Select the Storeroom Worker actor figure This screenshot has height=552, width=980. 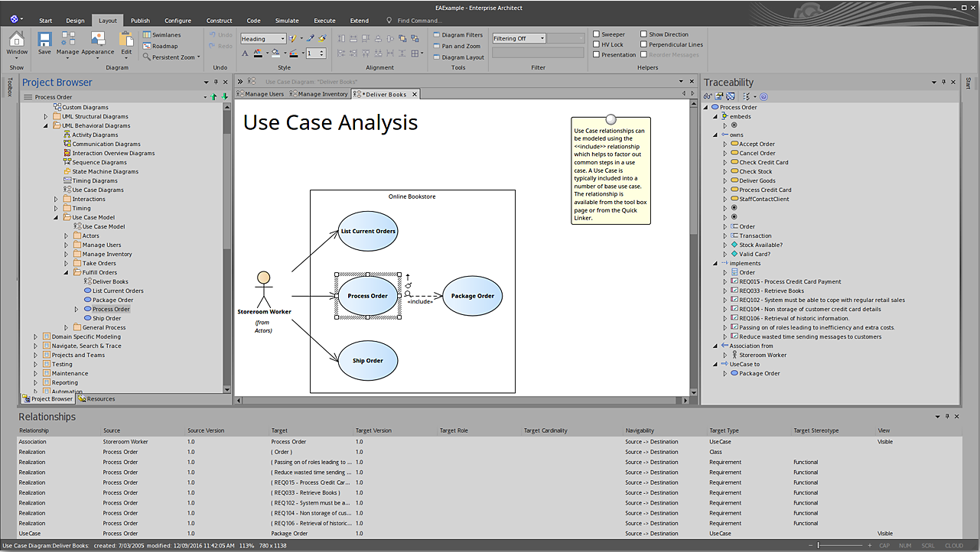[264, 288]
